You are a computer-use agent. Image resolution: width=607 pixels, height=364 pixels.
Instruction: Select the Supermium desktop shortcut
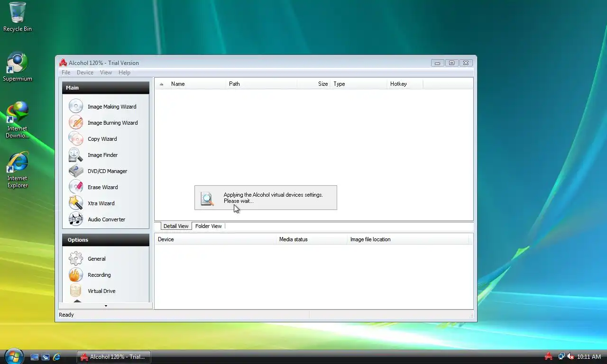[x=18, y=67]
